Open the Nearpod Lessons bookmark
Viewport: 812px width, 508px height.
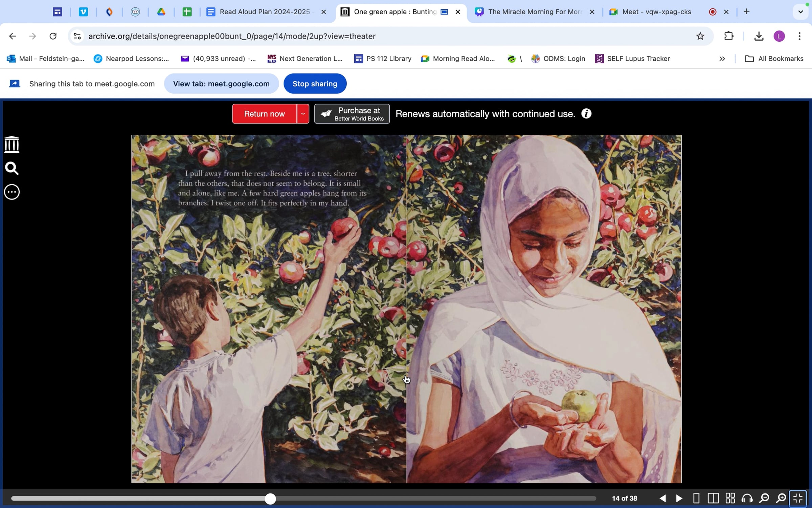click(131, 59)
